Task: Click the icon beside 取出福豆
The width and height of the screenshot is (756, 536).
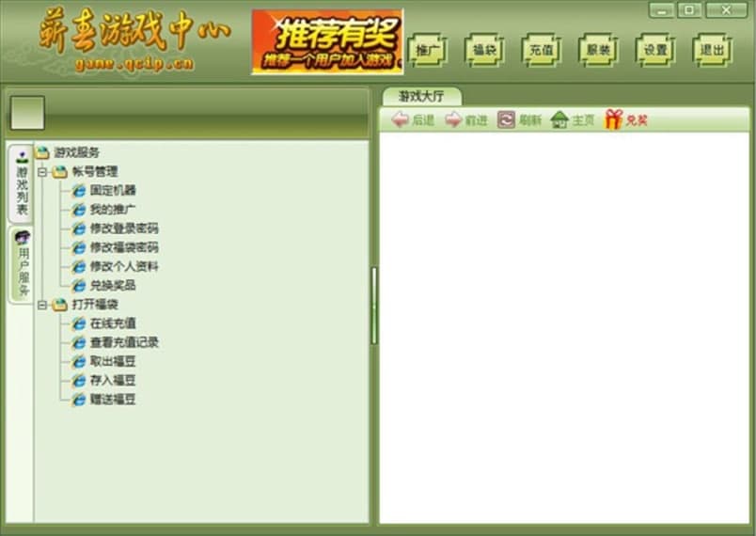Action: pos(79,361)
